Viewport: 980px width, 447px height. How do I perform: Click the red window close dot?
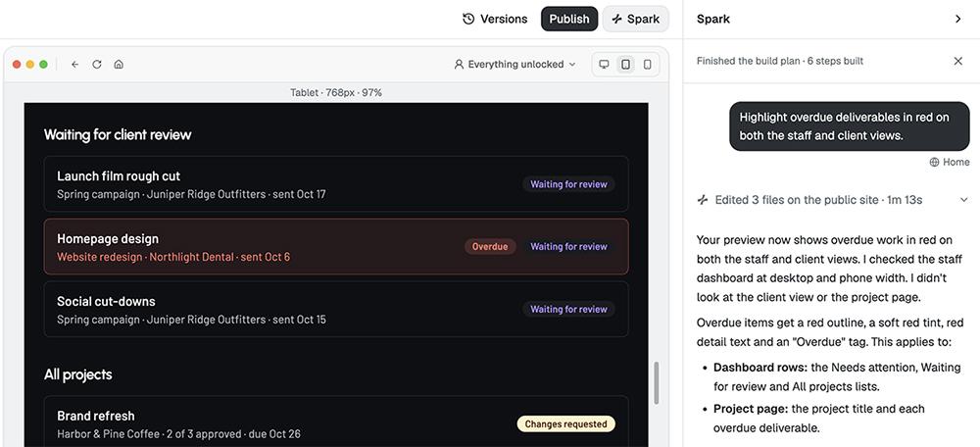pyautogui.click(x=17, y=65)
